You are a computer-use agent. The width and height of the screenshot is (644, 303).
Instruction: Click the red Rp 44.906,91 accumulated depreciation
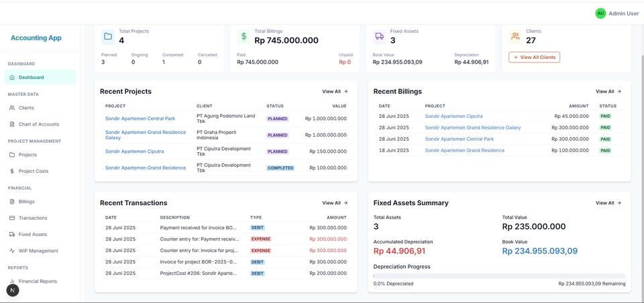click(x=399, y=251)
